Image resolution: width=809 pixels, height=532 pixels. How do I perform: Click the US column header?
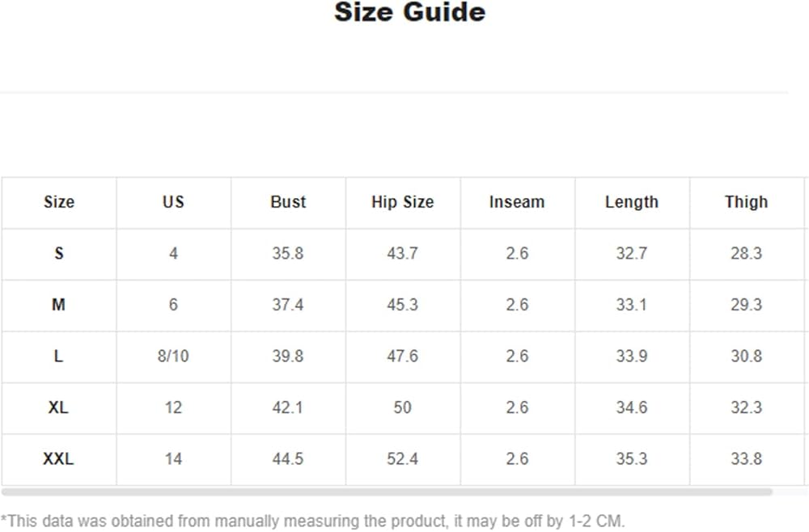click(x=173, y=202)
